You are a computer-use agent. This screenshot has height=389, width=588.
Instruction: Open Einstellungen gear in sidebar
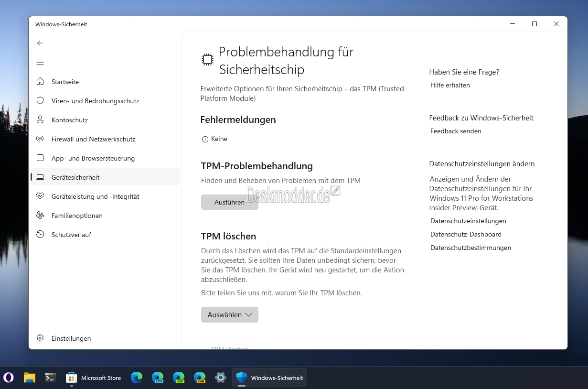pyautogui.click(x=40, y=338)
